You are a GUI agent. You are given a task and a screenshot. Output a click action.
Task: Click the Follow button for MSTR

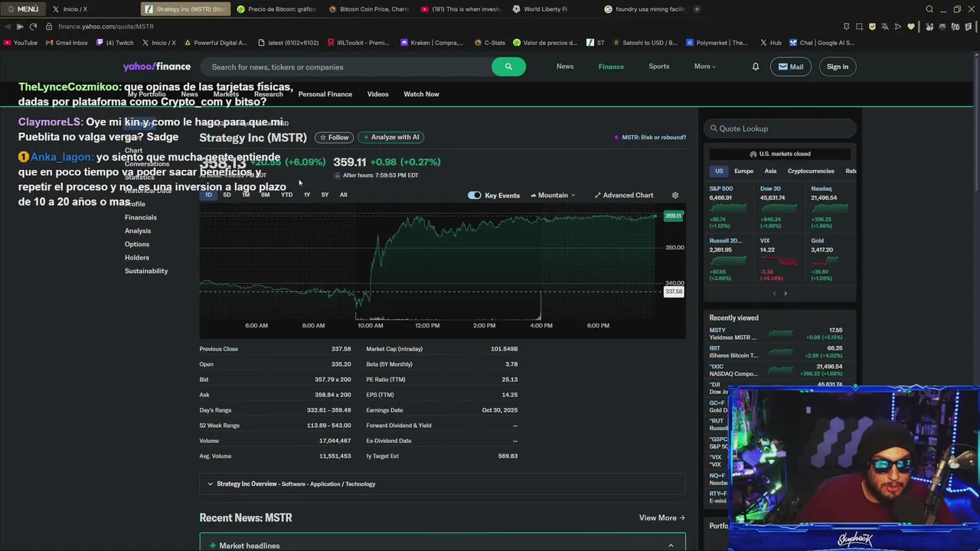pos(334,137)
